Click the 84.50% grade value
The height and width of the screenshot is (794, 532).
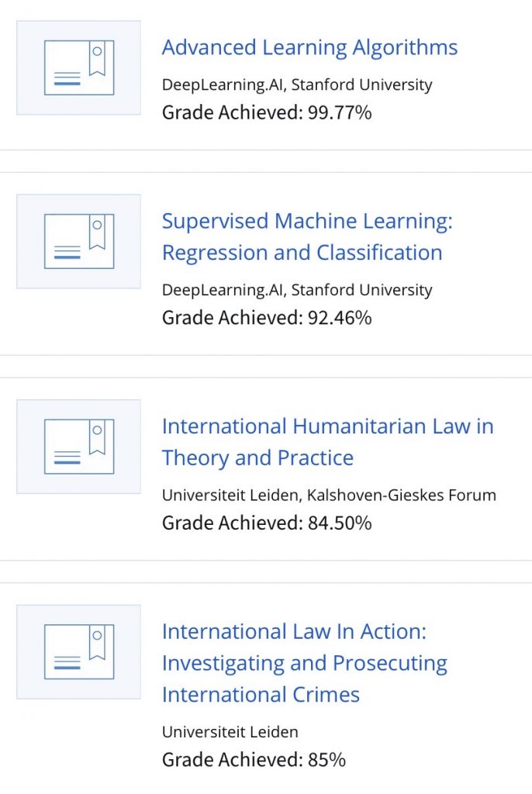tap(339, 523)
